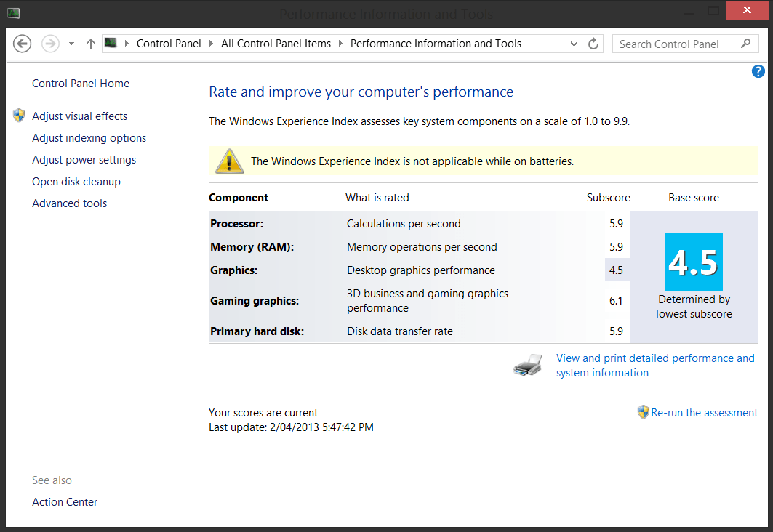Expand the chevron after All Control Panel Items
The image size is (773, 532).
(340, 44)
